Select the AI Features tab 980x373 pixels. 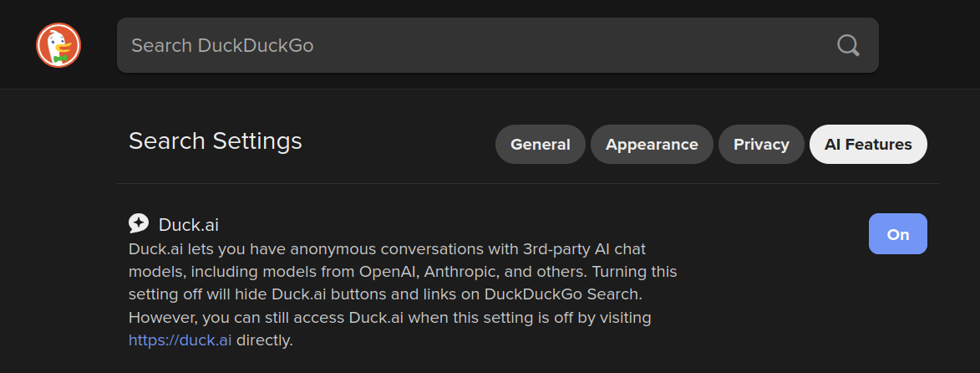pos(868,145)
